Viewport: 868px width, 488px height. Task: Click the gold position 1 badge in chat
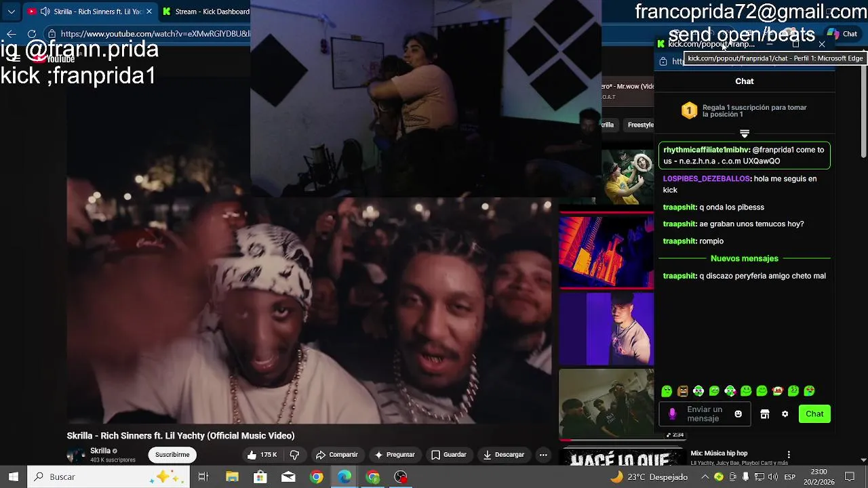click(689, 110)
